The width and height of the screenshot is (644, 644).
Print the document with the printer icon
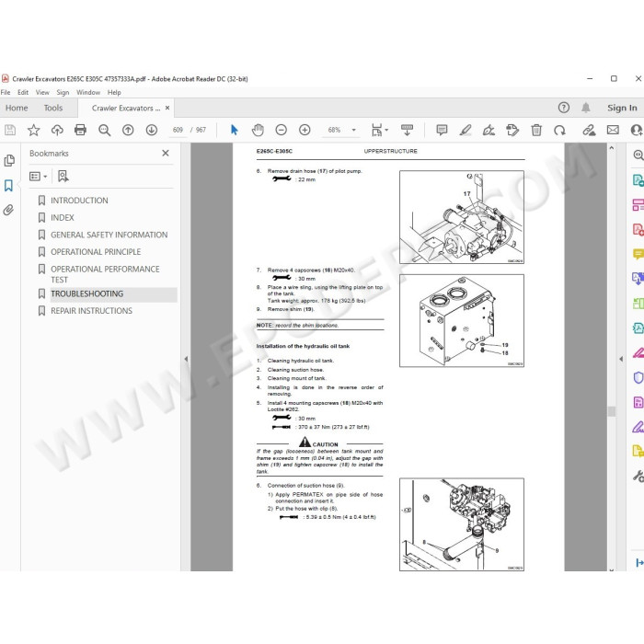[x=81, y=131]
